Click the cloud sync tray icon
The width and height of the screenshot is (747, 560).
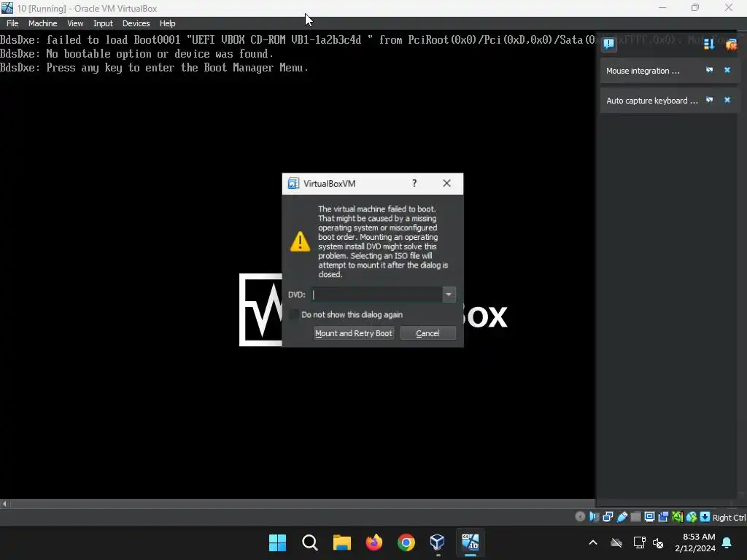click(x=616, y=542)
